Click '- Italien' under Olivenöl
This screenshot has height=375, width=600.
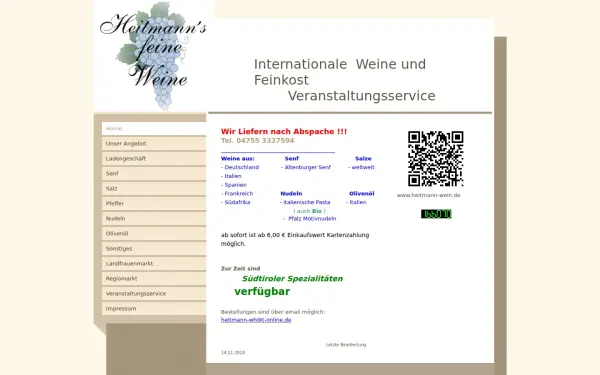pyautogui.click(x=356, y=202)
